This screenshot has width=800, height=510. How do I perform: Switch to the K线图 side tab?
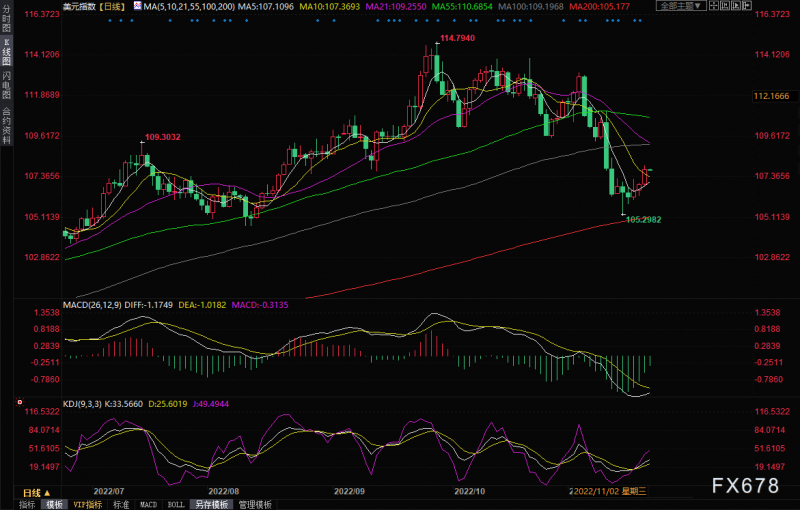[6, 52]
